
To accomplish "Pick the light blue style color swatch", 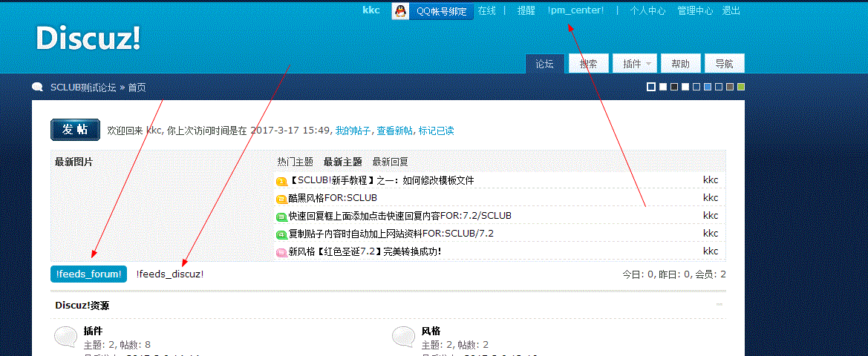I will (x=708, y=87).
